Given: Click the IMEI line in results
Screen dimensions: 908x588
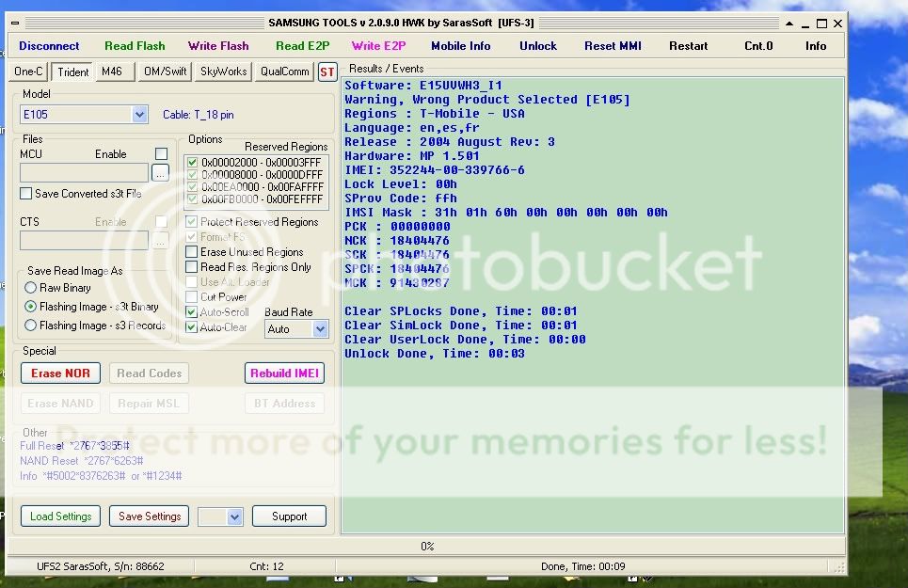Looking at the screenshot, I should pos(435,169).
